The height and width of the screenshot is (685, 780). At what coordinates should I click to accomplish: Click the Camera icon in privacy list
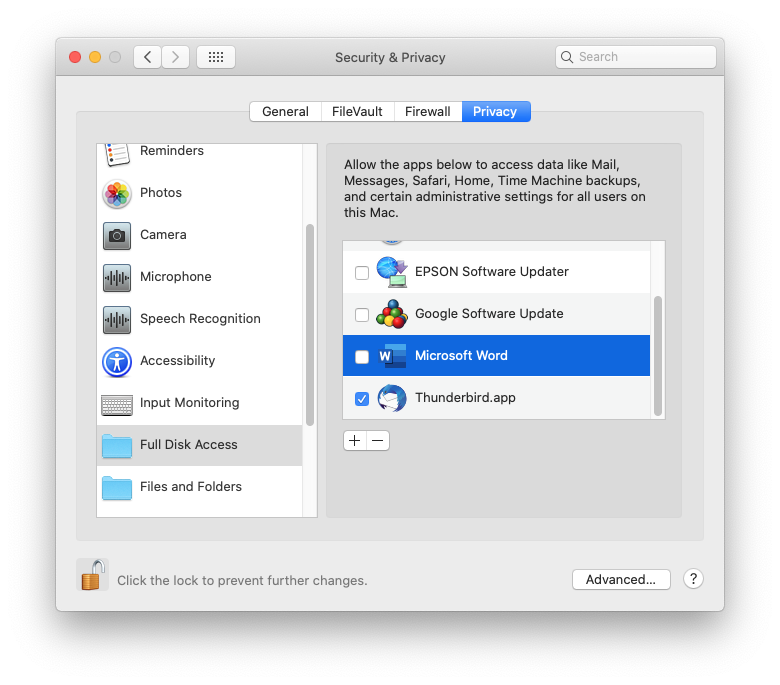[117, 235]
